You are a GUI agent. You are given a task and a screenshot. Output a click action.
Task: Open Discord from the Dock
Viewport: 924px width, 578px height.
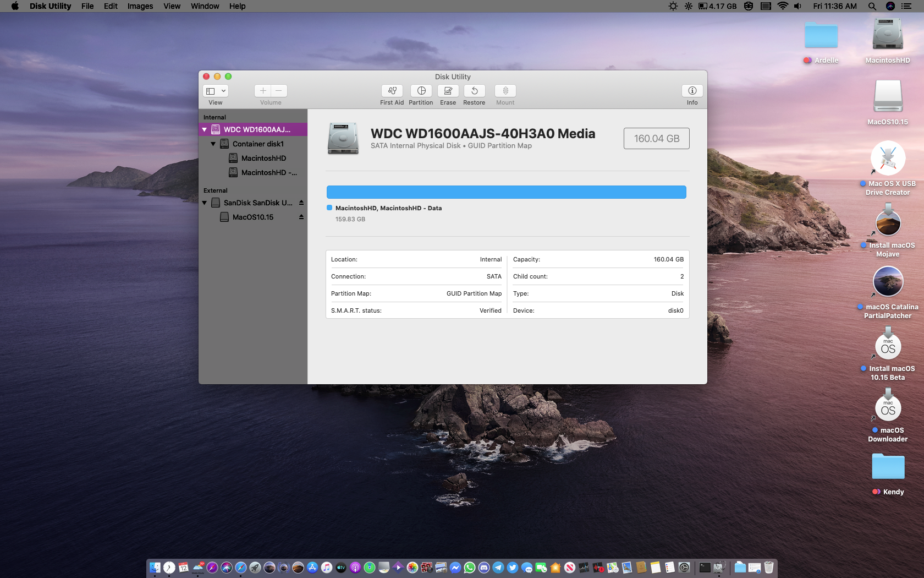(484, 568)
